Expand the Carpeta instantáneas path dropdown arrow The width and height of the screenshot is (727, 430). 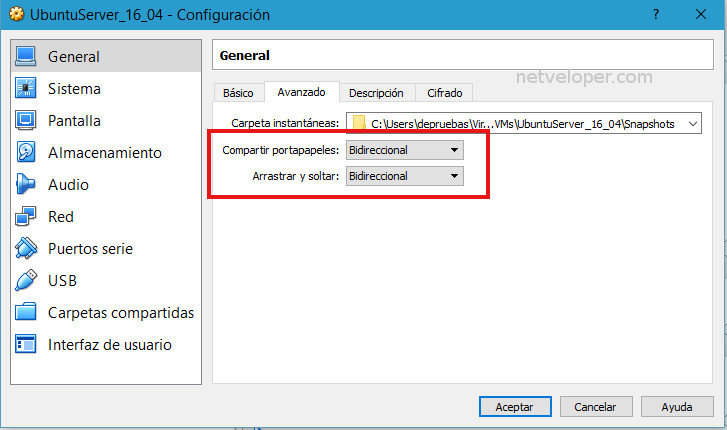click(x=693, y=124)
